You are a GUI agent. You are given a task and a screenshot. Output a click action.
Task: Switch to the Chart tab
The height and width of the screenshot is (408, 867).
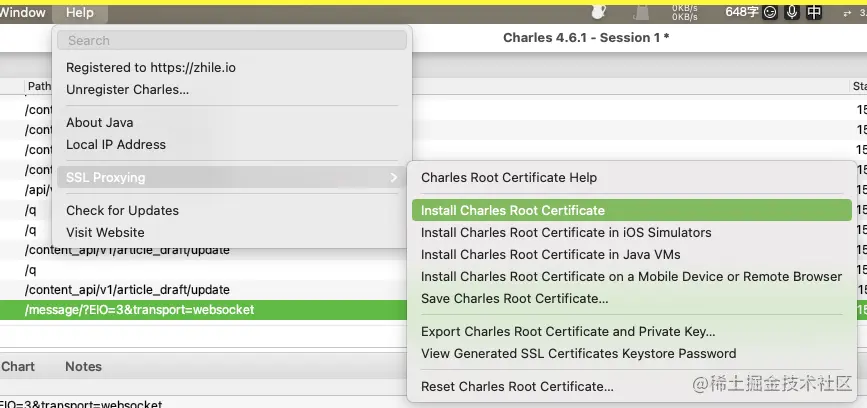(18, 367)
